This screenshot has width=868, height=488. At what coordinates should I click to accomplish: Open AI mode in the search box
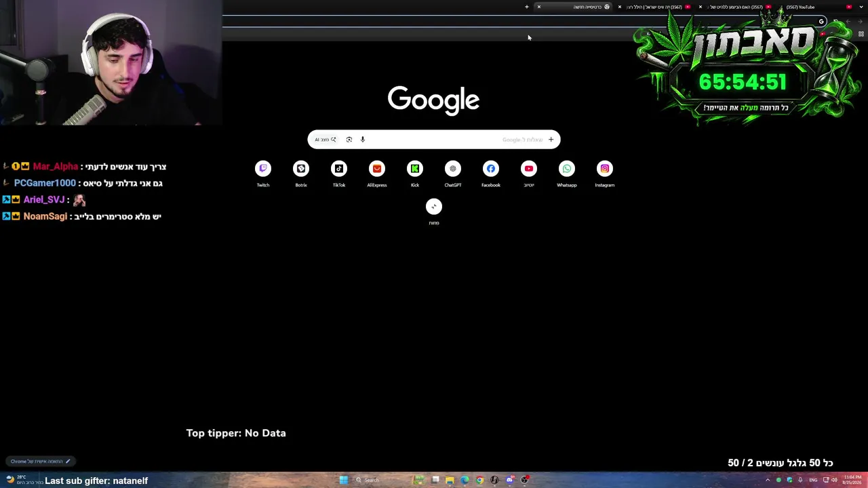coord(325,140)
